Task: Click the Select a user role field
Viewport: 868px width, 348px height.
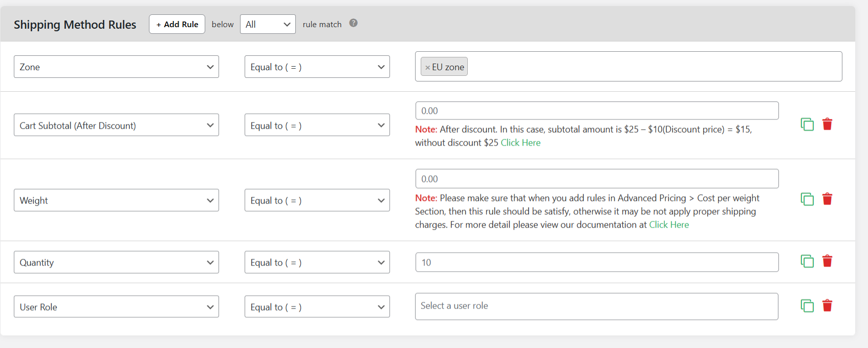Action: point(597,306)
